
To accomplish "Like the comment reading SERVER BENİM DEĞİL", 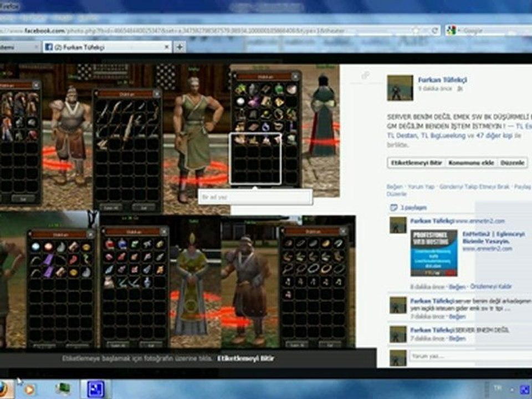I will tap(457, 338).
